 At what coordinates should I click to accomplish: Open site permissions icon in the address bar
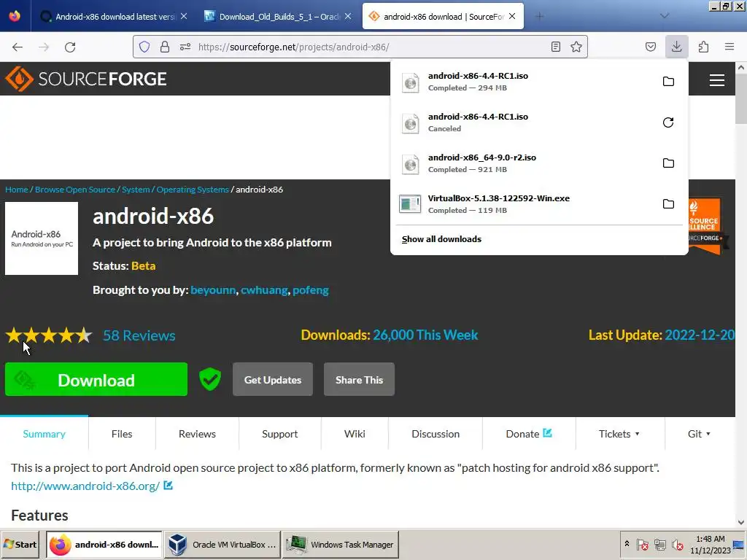click(x=185, y=47)
